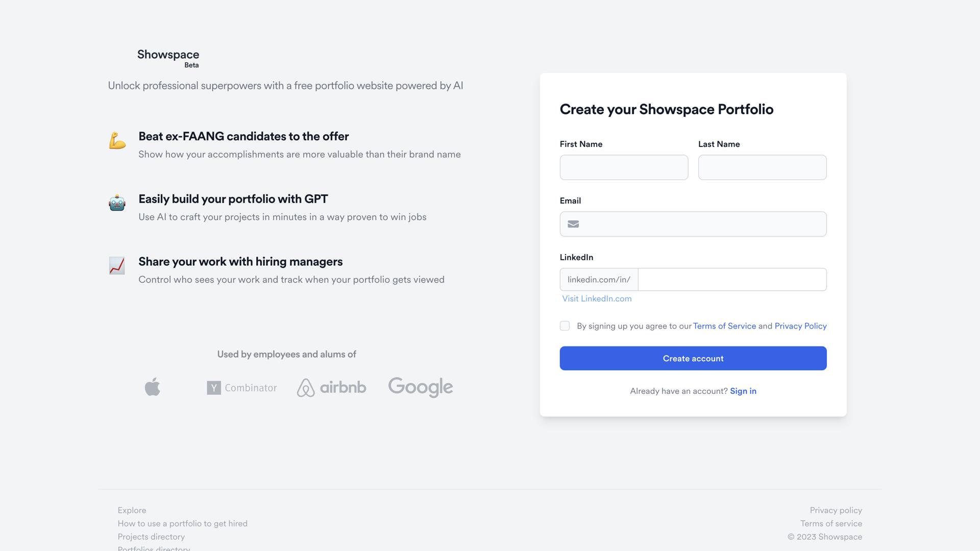
Task: Click the Google logo
Action: 420,387
